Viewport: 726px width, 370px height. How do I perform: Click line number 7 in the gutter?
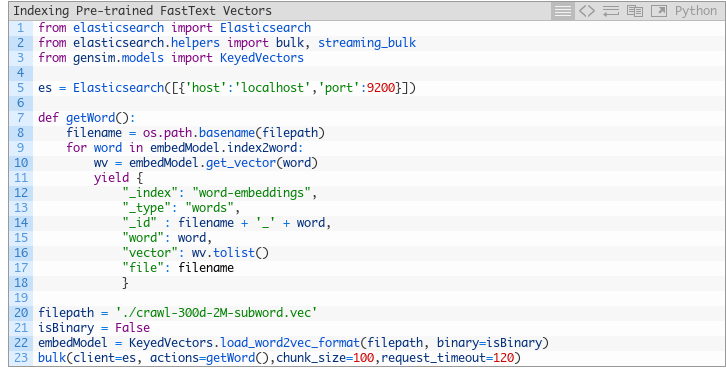20,118
